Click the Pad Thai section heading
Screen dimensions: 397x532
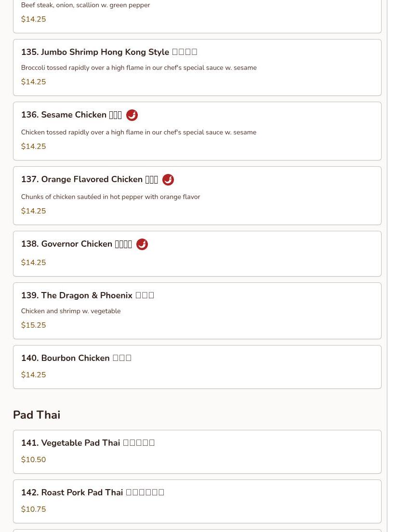click(x=37, y=414)
